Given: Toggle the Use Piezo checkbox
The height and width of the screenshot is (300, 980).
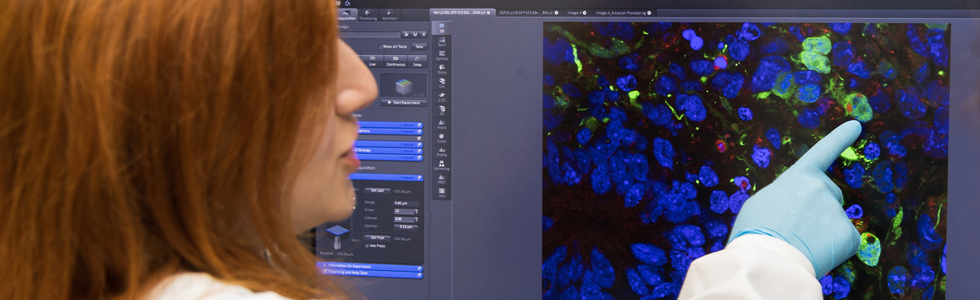Looking at the screenshot, I should click(x=367, y=246).
